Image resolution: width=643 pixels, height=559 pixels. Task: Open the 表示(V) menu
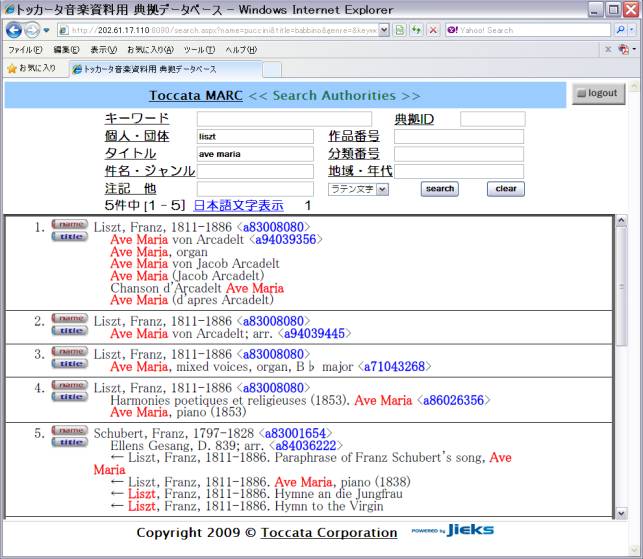coord(103,50)
